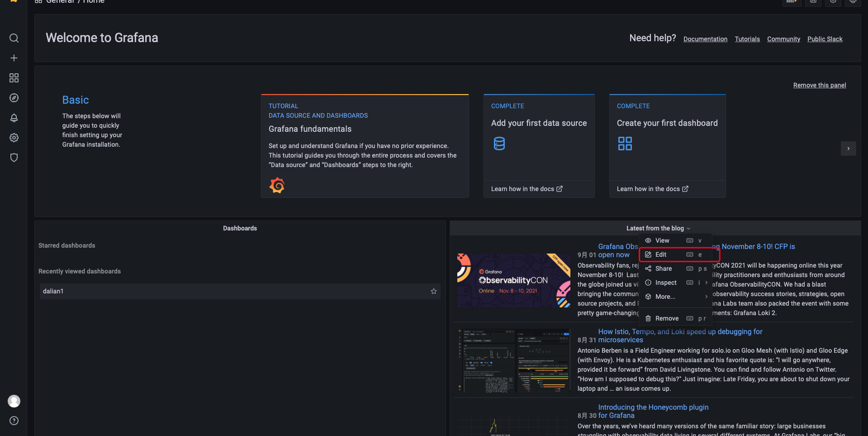Open Explore via the compass icon

(x=14, y=98)
